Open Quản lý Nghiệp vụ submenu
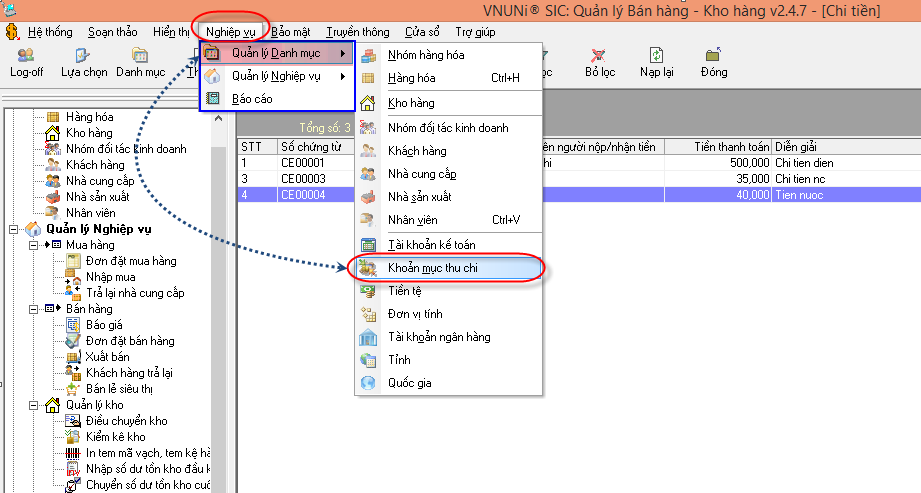The width and height of the screenshot is (921, 493). tap(275, 76)
